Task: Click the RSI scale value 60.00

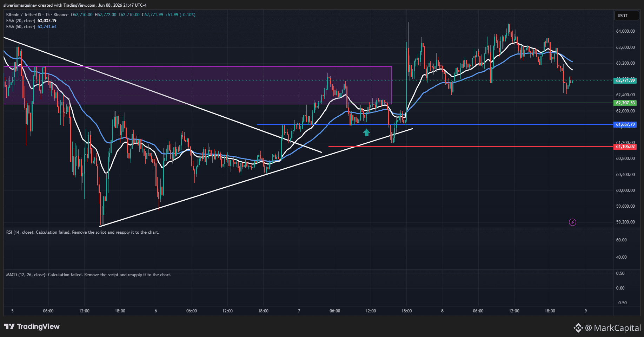Action: (621, 240)
